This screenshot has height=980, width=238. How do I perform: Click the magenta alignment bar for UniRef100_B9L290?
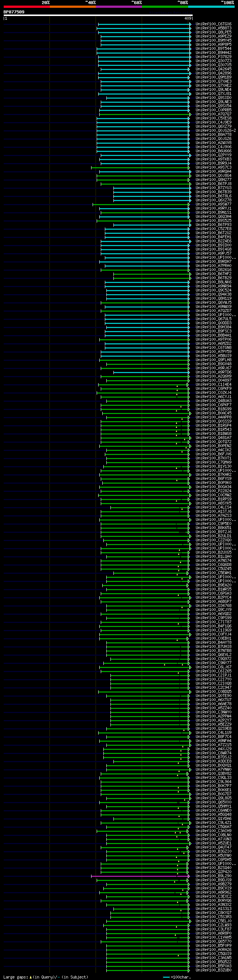point(140,876)
